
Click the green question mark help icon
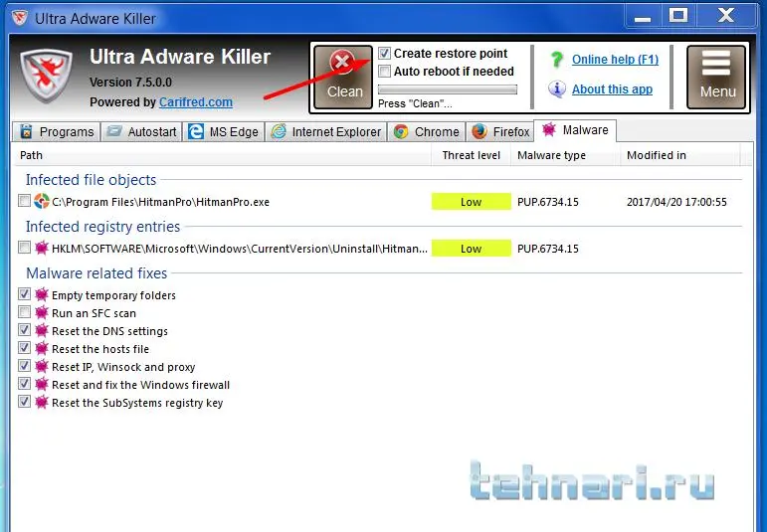tap(557, 59)
